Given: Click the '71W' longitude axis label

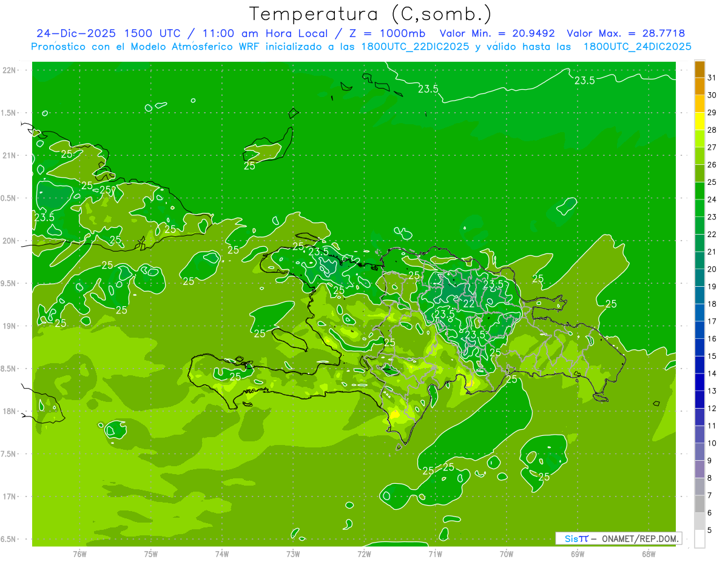Looking at the screenshot, I should click(435, 554).
